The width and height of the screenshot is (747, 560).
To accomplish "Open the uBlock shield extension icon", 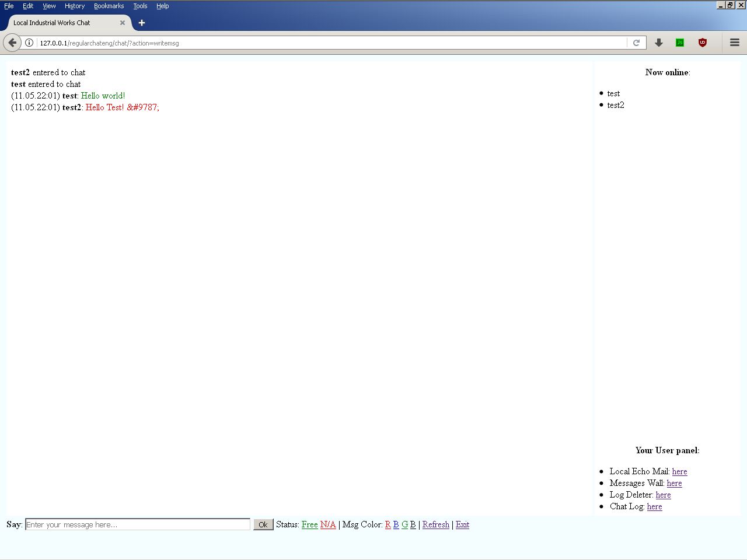I will pyautogui.click(x=703, y=43).
